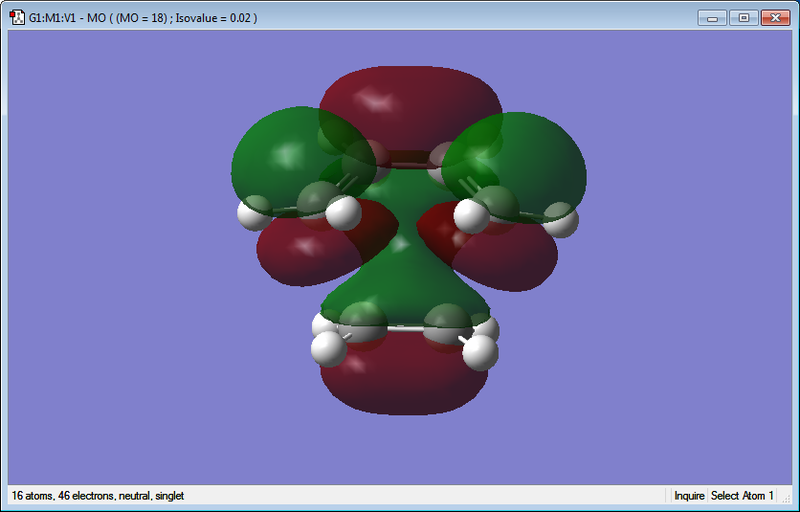Click the Select Atom 1 status field
Screen dimensions: 800x512
(742, 496)
